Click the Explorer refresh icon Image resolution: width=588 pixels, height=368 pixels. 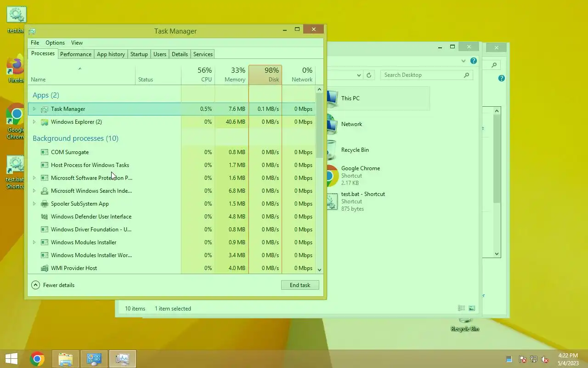click(369, 75)
